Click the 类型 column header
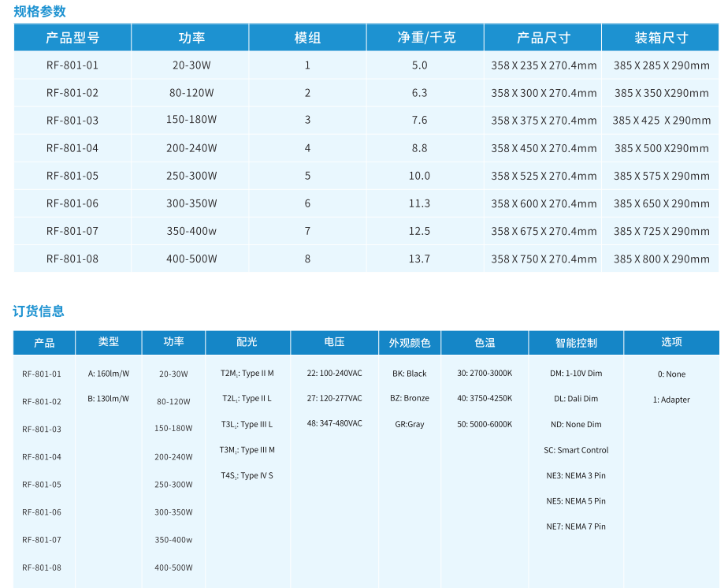 pyautogui.click(x=109, y=342)
